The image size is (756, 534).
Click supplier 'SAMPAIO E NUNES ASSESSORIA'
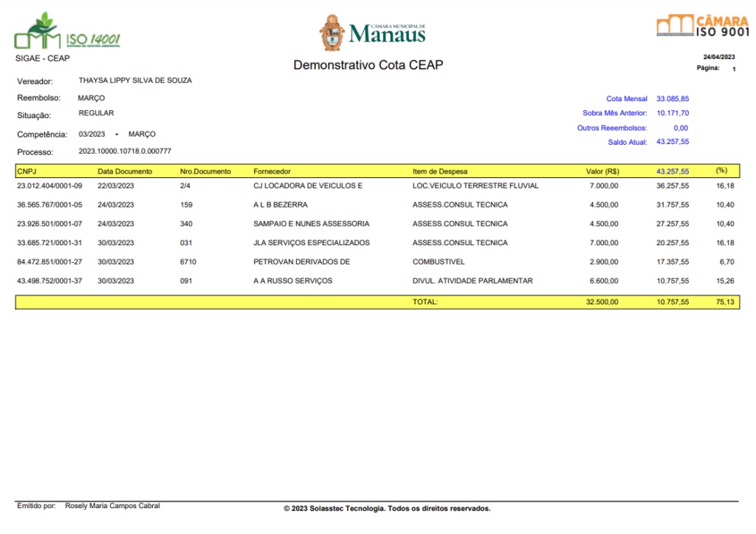(311, 224)
